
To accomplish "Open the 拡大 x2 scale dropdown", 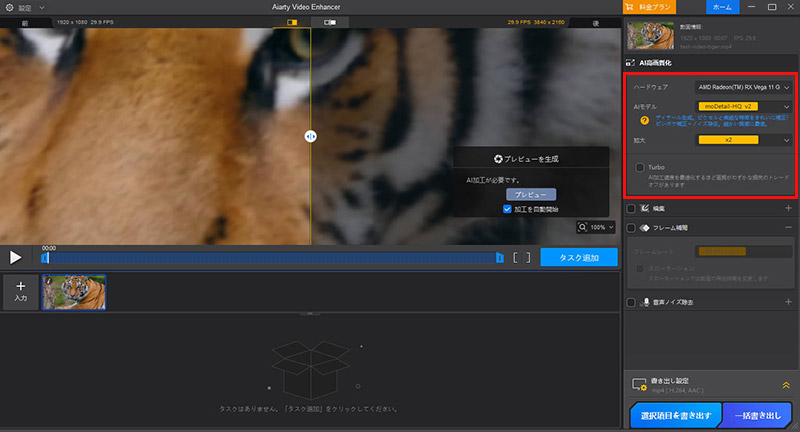I will (743, 140).
